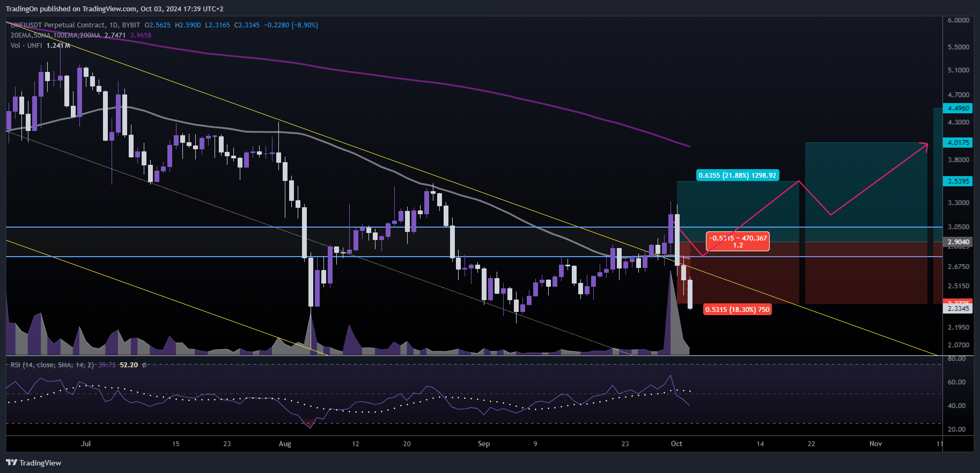Viewport: 980px width, 473px height.
Task: Click the 5.5000 price axis tick
Action: pos(959,47)
